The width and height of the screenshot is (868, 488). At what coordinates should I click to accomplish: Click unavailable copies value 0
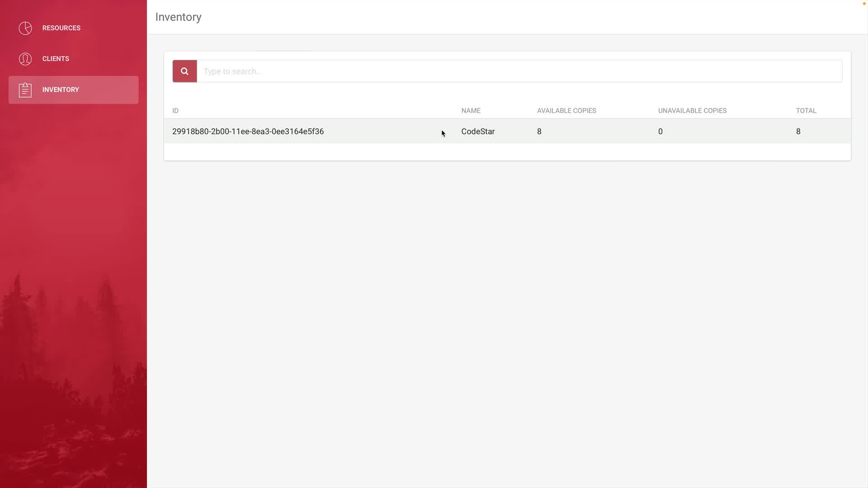pos(660,131)
